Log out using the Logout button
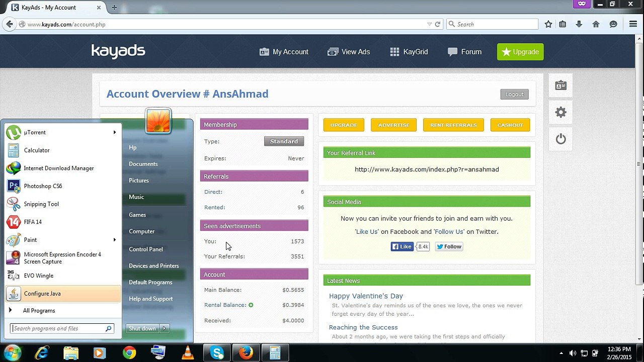The height and width of the screenshot is (362, 644). tap(514, 94)
